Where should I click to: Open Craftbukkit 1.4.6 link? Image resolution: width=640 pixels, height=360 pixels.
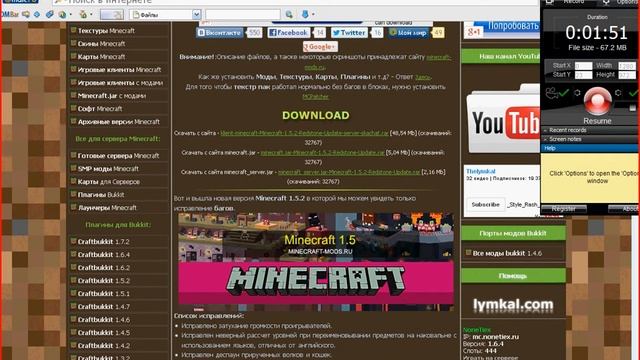click(x=103, y=320)
